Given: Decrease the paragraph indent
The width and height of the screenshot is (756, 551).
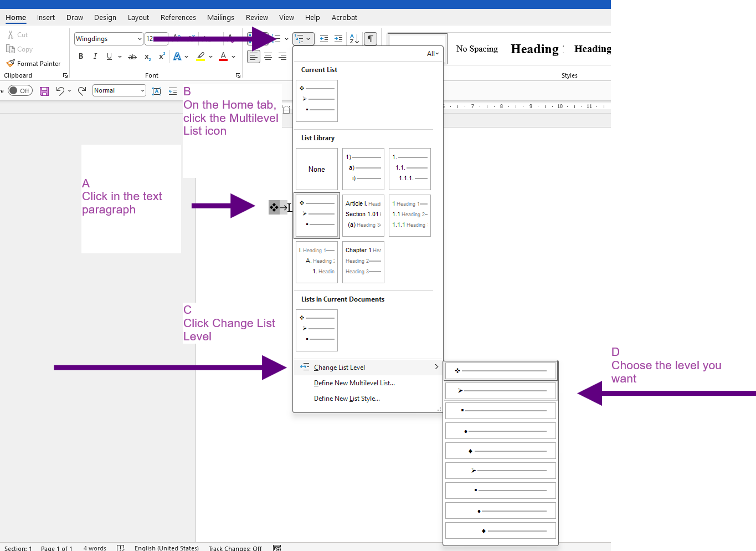Looking at the screenshot, I should click(x=324, y=39).
